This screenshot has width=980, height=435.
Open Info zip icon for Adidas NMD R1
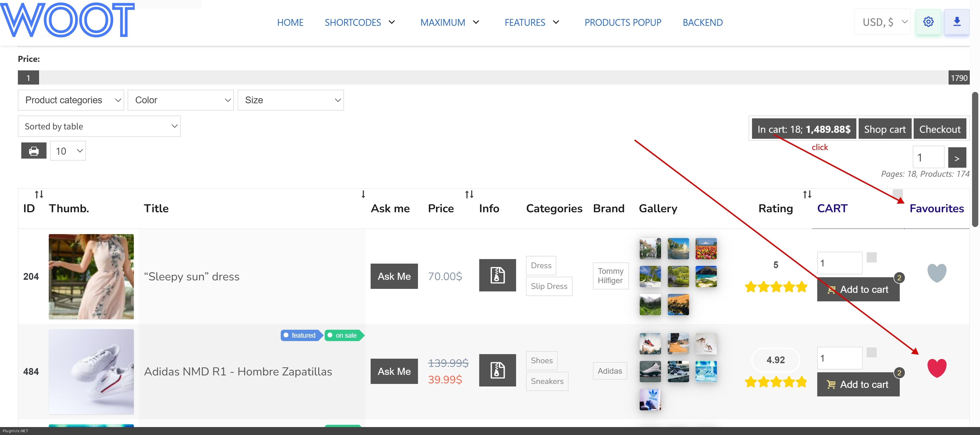(x=497, y=370)
